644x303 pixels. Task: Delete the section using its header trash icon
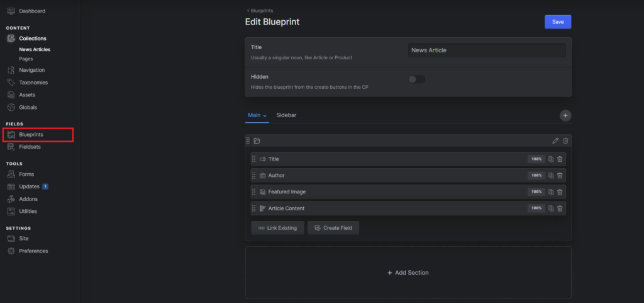(565, 141)
